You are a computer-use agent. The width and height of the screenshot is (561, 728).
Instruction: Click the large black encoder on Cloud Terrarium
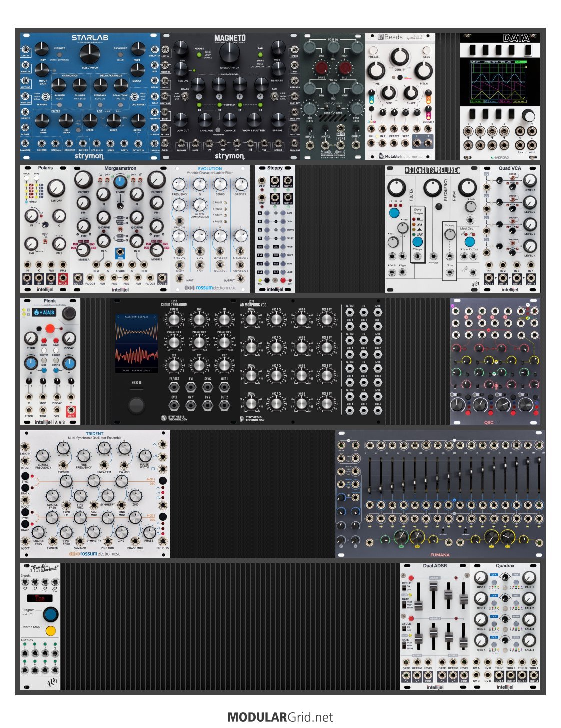tap(136, 405)
